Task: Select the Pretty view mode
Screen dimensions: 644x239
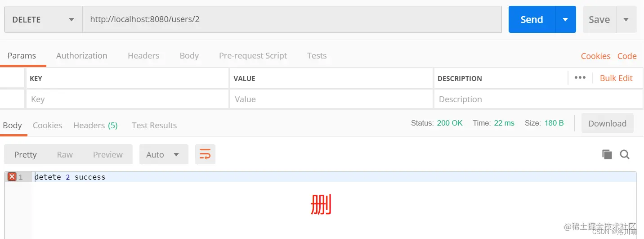Action: (25, 154)
